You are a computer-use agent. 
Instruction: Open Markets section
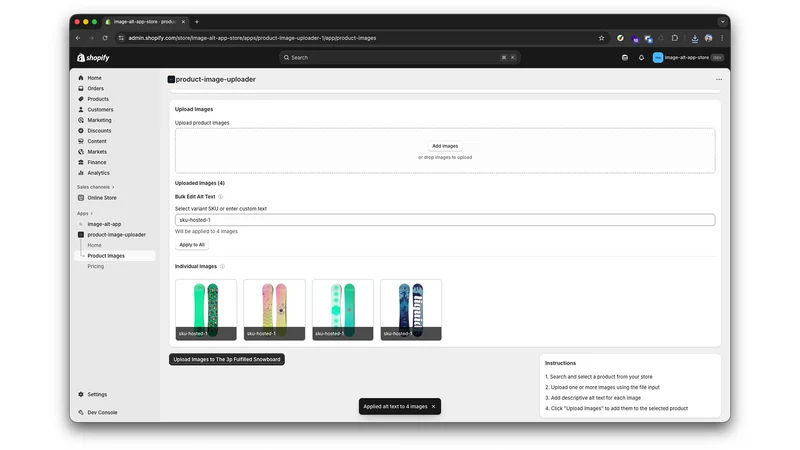[x=97, y=152]
